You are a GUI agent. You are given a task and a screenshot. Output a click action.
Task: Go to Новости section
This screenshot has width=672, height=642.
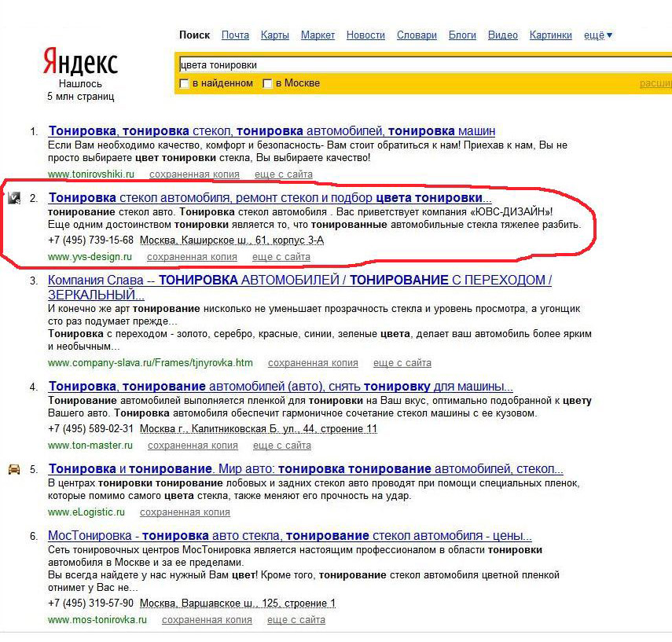(365, 35)
